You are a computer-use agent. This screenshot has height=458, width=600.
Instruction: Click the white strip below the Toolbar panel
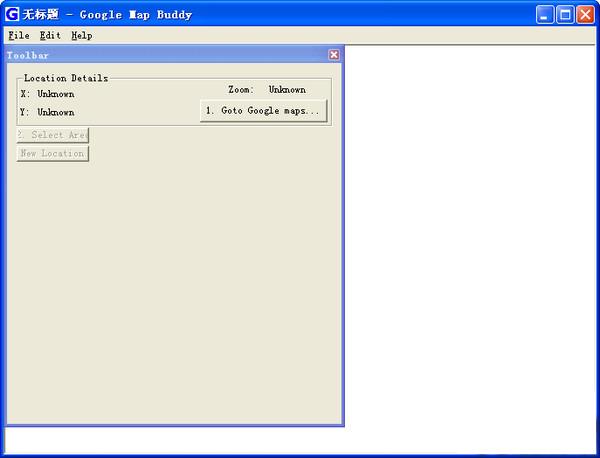tap(175, 440)
